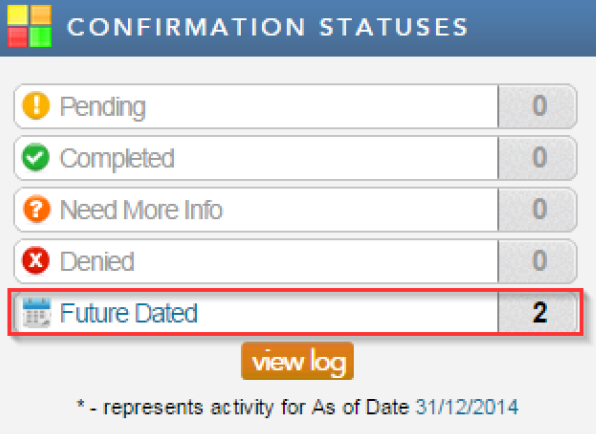Click the Completed count of 0

click(537, 158)
